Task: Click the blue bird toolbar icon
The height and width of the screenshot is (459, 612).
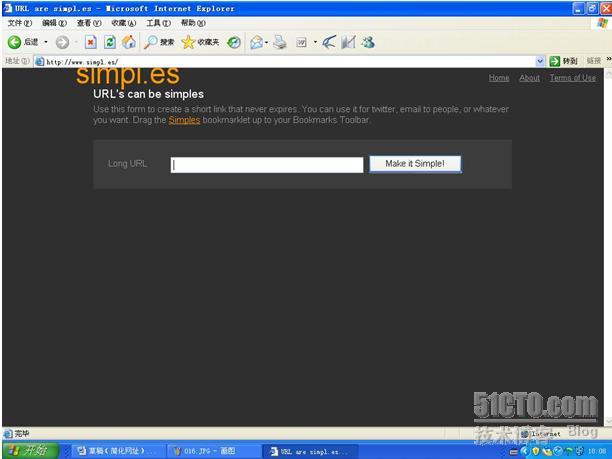Action: coord(329,42)
